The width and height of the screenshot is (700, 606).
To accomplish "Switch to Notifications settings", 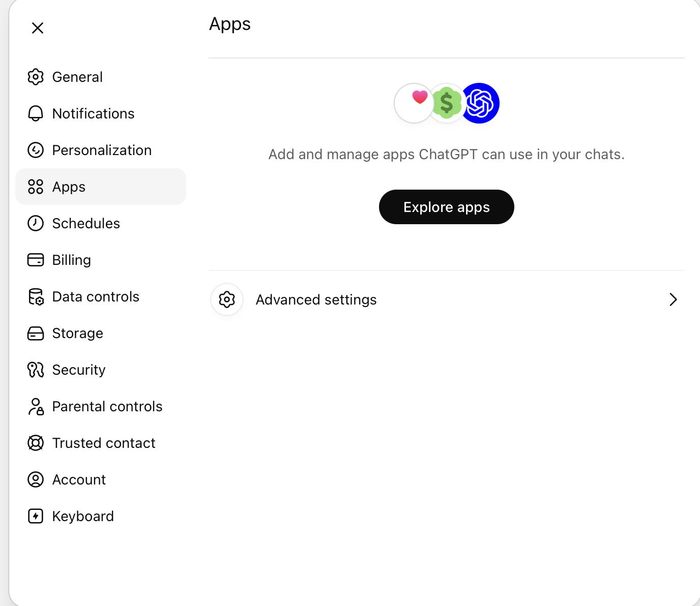I will point(101,113).
